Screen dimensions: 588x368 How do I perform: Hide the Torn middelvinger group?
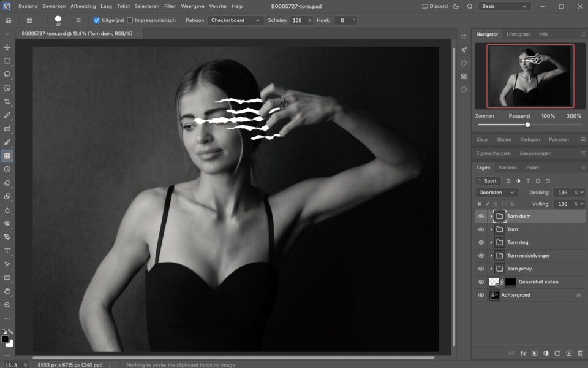click(481, 256)
